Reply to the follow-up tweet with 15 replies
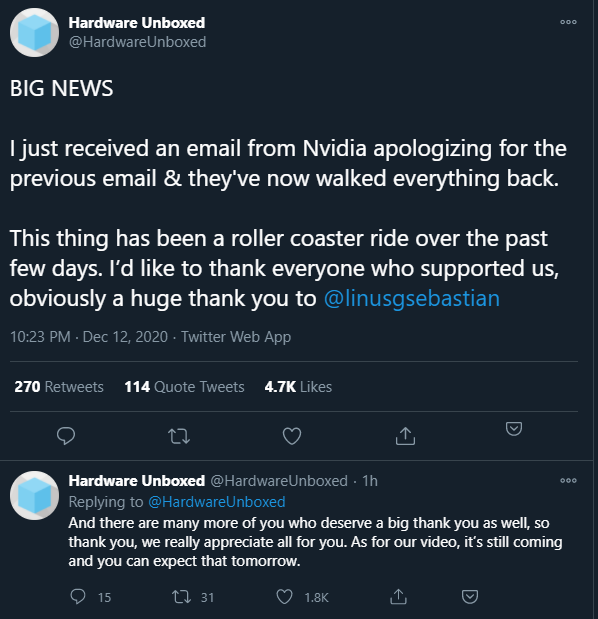 click(78, 596)
